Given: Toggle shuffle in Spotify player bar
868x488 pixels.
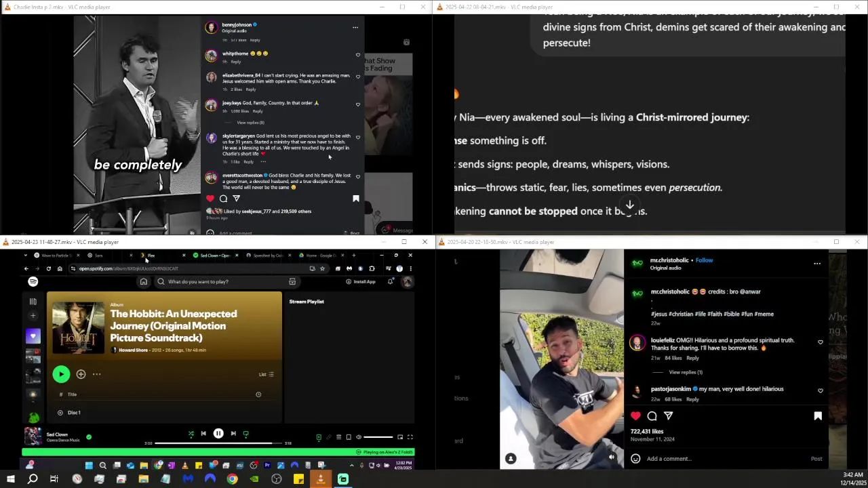Looking at the screenshot, I should tap(191, 434).
